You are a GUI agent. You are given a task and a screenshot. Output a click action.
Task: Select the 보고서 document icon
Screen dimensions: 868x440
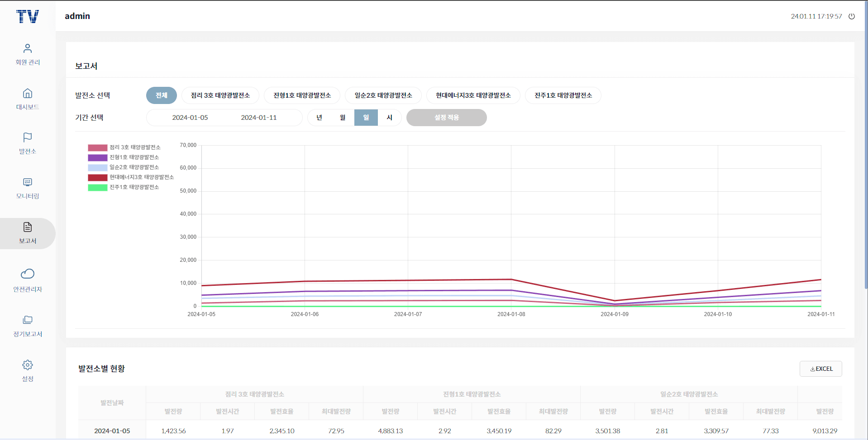click(28, 227)
